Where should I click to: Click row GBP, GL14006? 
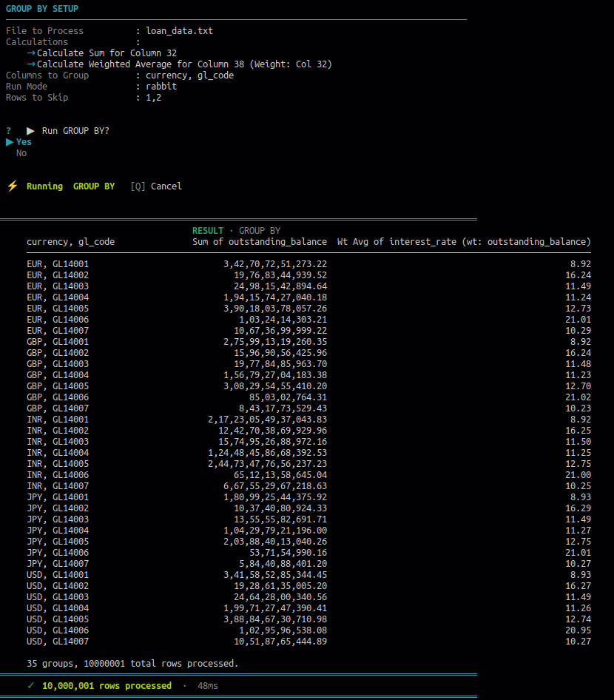pos(308,397)
